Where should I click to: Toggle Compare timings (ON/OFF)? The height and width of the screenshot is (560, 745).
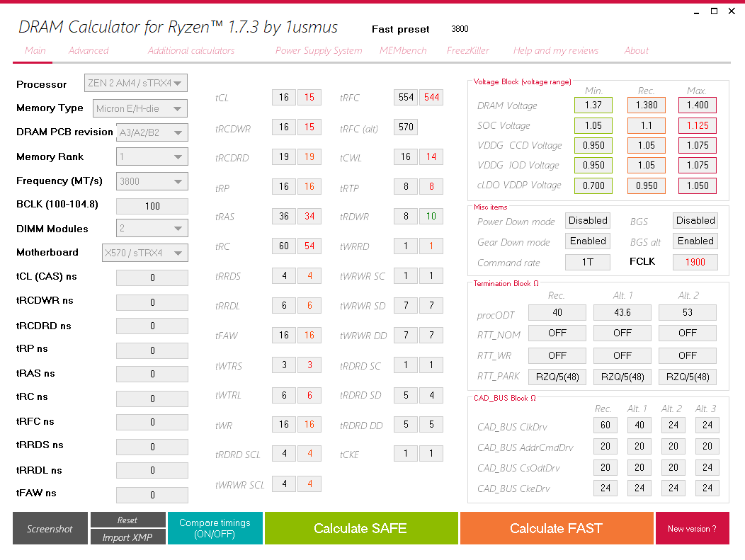215,528
